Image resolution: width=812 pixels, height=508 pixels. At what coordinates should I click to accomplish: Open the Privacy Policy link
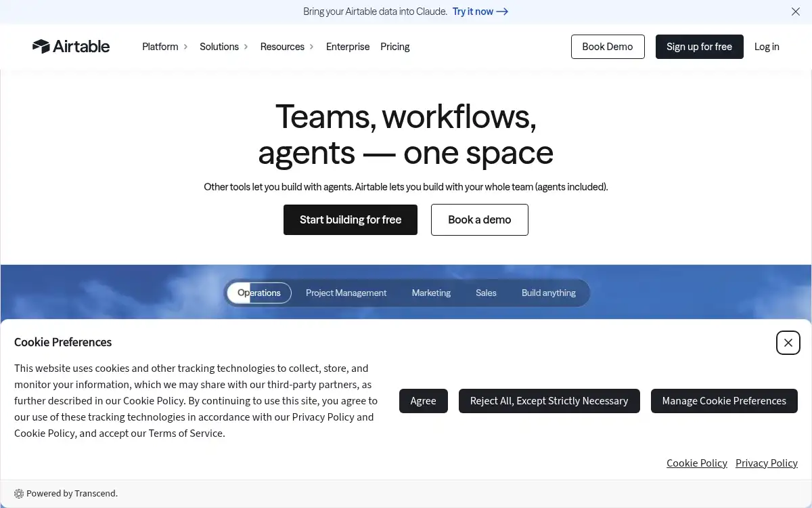(x=767, y=463)
